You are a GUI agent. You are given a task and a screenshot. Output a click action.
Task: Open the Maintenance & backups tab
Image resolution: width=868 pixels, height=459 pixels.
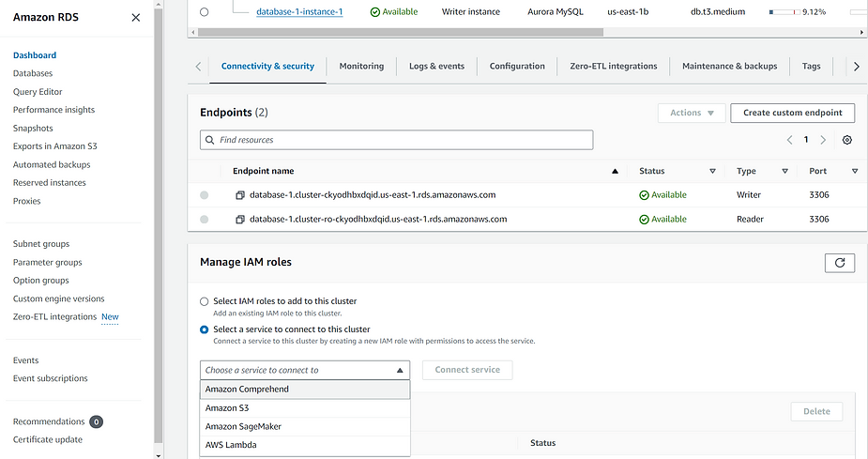pyautogui.click(x=730, y=66)
